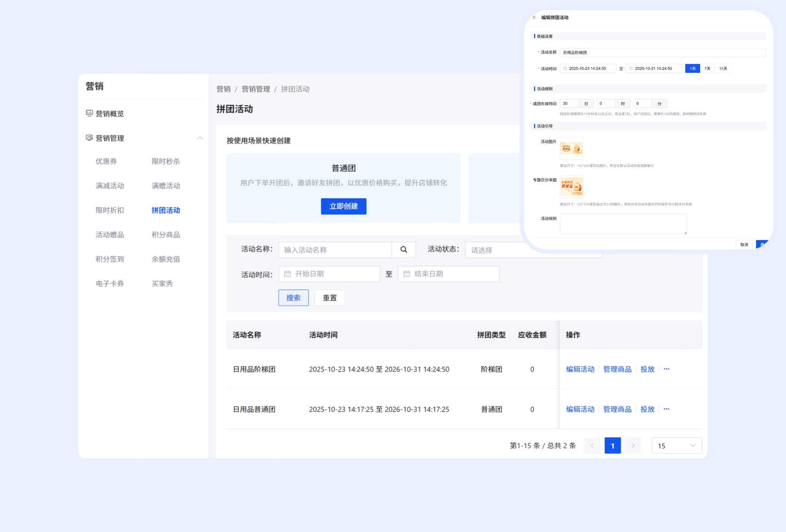Go to 限时秒杀 in sidebar
Viewport: 786px width, 532px height.
tap(166, 161)
